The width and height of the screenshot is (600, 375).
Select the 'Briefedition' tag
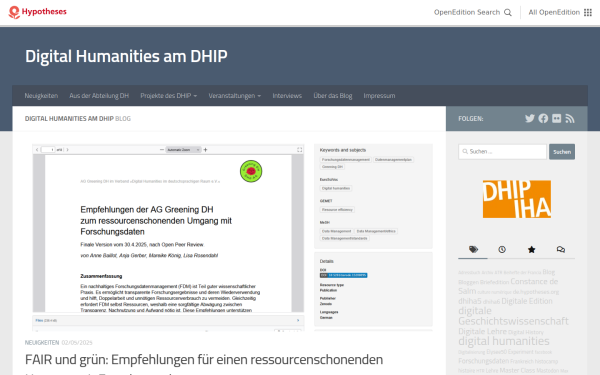pyautogui.click(x=494, y=282)
